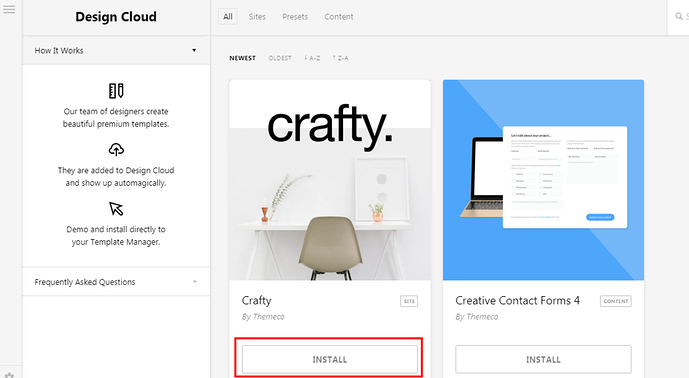Select the All filter tab
This screenshot has width=689, height=378.
(x=228, y=17)
